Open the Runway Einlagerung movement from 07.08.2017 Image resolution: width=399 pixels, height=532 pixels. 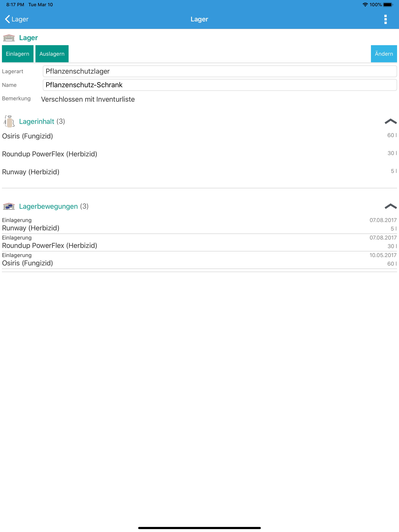pyautogui.click(x=199, y=224)
